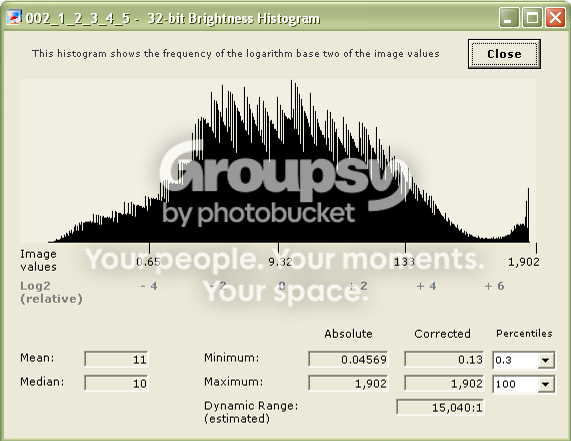Click the 1,902 image value axis label

[x=524, y=261]
